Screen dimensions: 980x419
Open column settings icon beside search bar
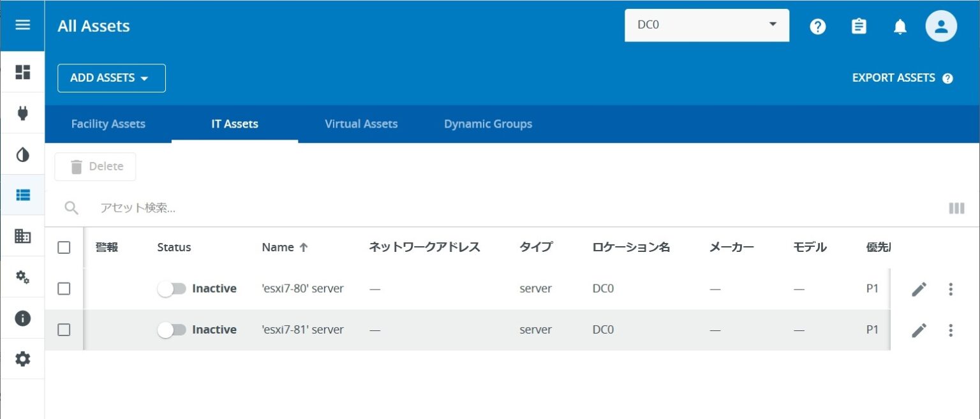point(956,208)
